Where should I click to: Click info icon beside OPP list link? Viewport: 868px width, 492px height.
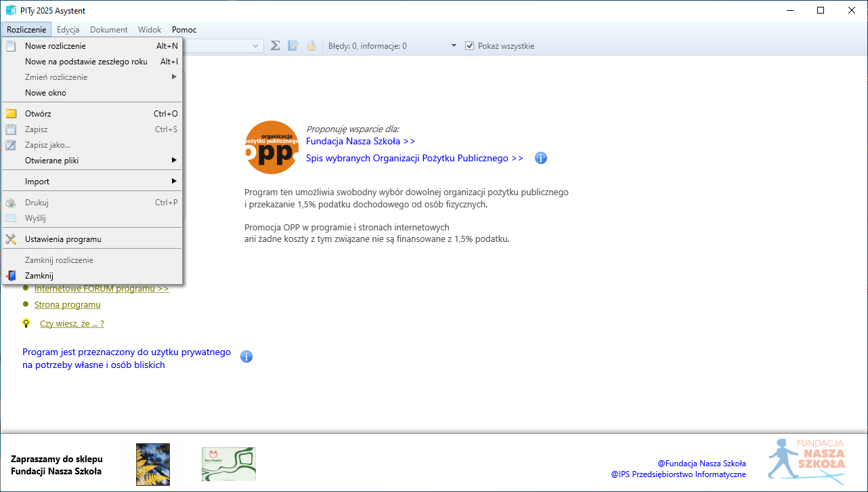coord(540,158)
